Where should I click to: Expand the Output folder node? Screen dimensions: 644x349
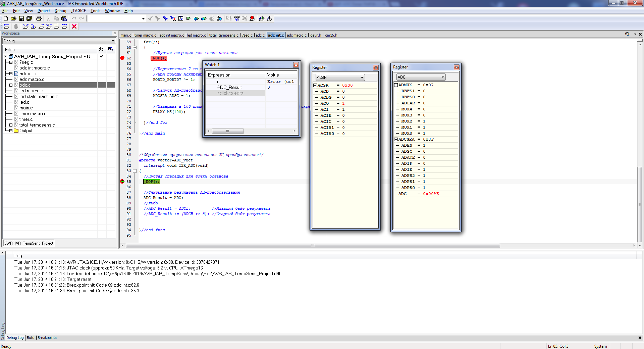click(11, 131)
